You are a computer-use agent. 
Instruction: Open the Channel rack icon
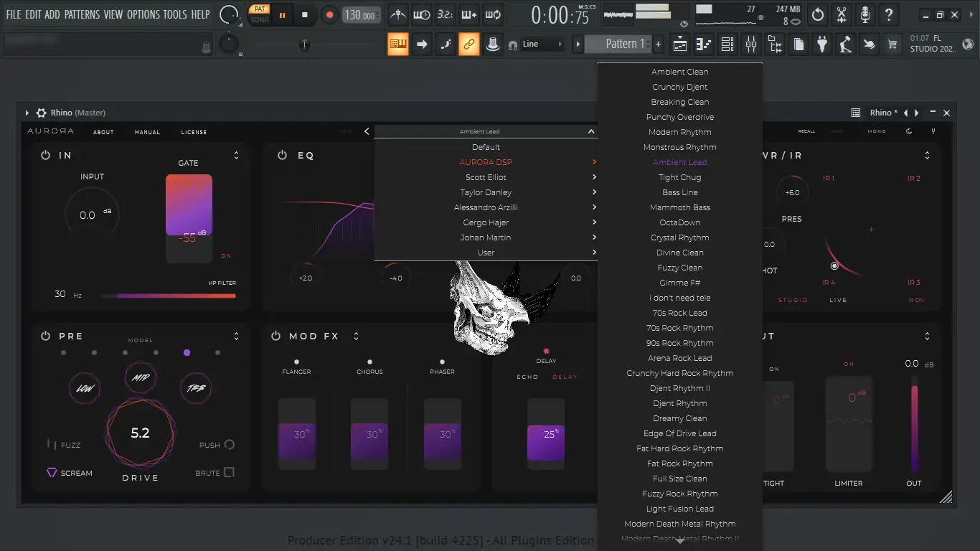pos(727,44)
